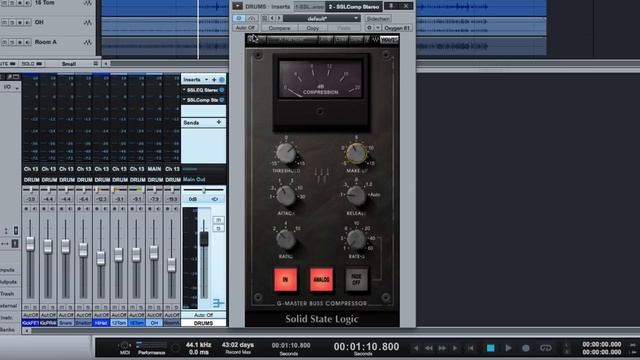
Task: Show the OH track automation icon
Action: tap(87, 22)
